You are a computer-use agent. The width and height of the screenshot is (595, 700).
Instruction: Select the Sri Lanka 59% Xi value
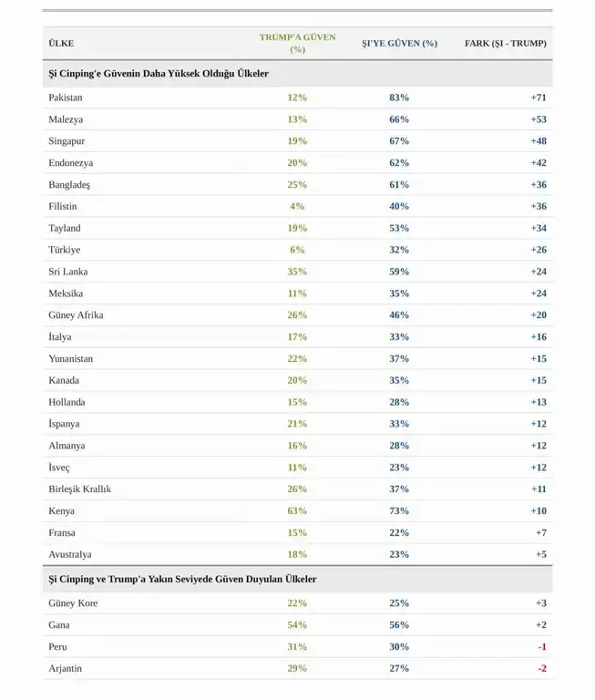[399, 272]
